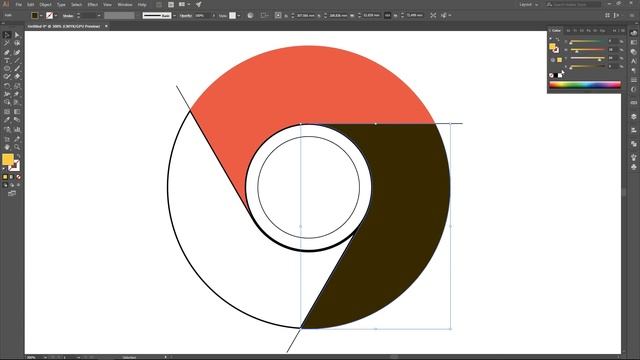Switch to Draw Inside mode
The image size is (640, 360).
(x=18, y=185)
